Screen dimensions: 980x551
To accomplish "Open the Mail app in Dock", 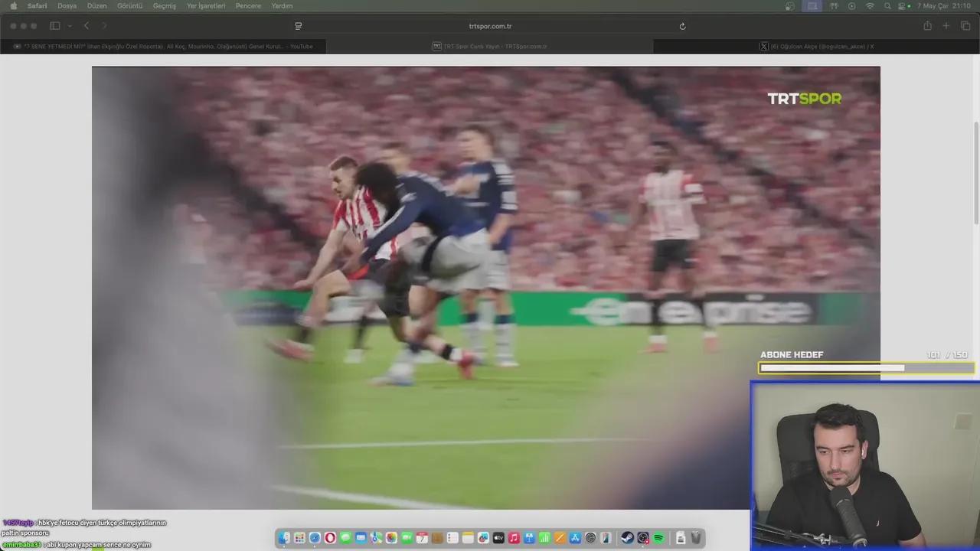I will (x=361, y=538).
